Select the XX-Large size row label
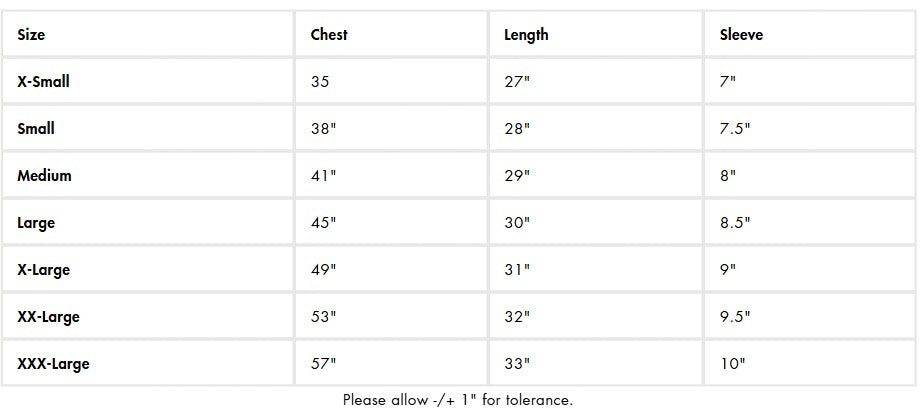This screenshot has width=920, height=409. click(48, 317)
